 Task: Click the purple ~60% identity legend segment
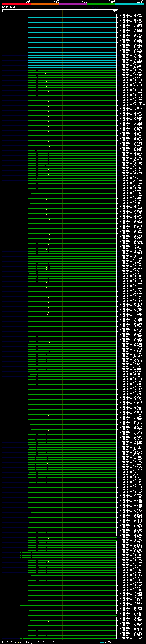(x=73, y=4)
